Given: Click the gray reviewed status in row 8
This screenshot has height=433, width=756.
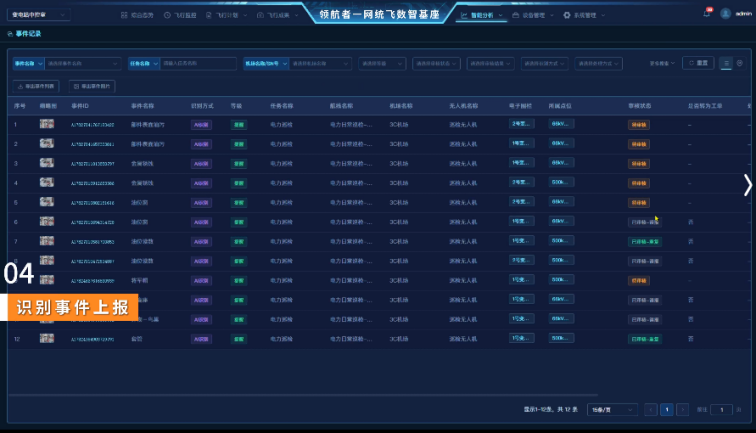Looking at the screenshot, I should pos(645,261).
